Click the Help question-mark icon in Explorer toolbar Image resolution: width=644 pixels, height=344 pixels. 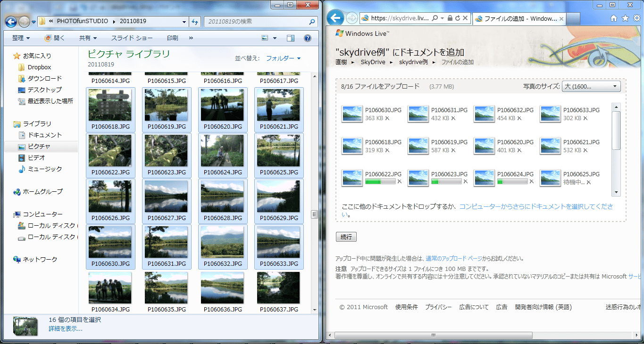[308, 38]
